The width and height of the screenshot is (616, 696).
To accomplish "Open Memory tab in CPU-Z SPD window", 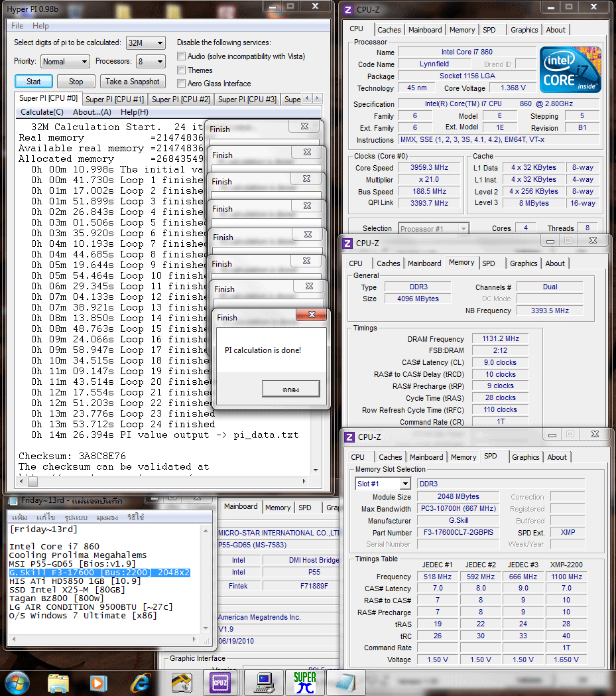I will click(463, 457).
